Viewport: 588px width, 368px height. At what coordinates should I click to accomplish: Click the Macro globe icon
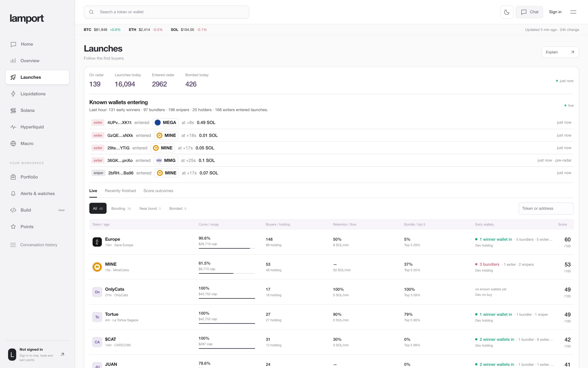click(13, 144)
